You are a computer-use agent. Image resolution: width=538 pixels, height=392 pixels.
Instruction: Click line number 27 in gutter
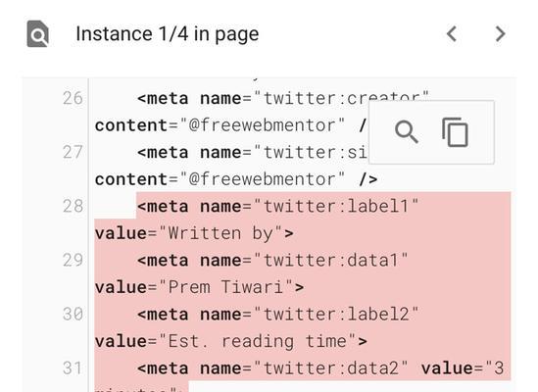[73, 153]
